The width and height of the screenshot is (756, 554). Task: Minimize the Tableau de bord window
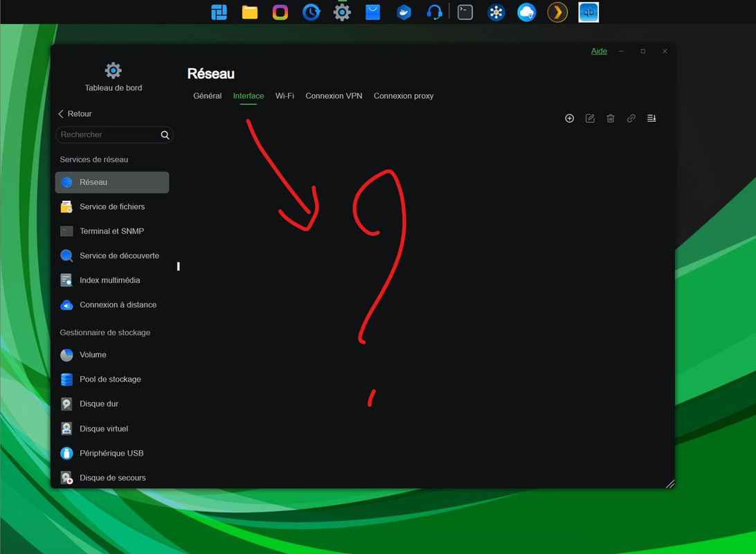click(x=622, y=51)
